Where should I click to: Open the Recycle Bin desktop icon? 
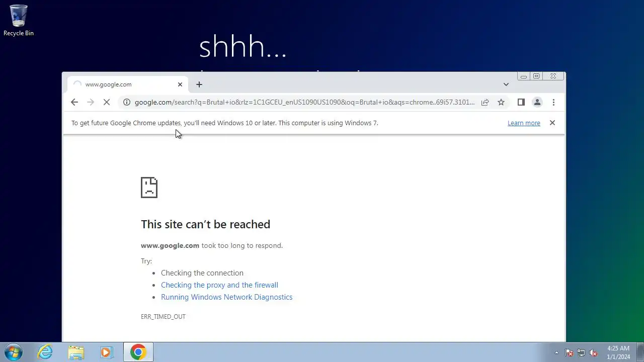pos(19,21)
